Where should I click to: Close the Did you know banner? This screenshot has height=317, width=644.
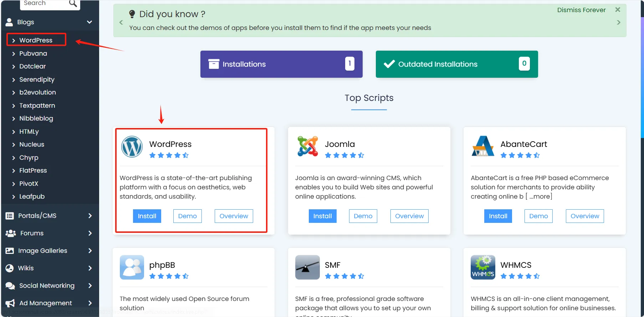point(618,10)
